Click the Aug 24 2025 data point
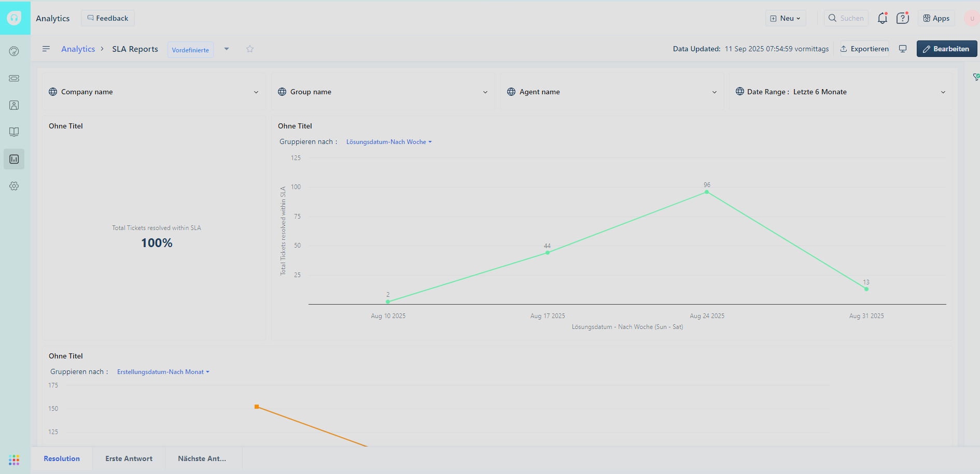Viewport: 980px width, 474px height. tap(707, 192)
